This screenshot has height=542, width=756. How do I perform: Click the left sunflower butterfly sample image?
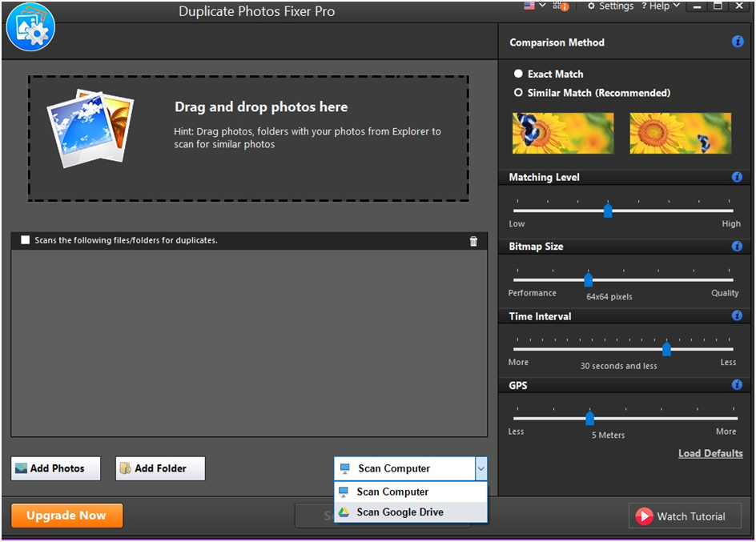point(563,134)
